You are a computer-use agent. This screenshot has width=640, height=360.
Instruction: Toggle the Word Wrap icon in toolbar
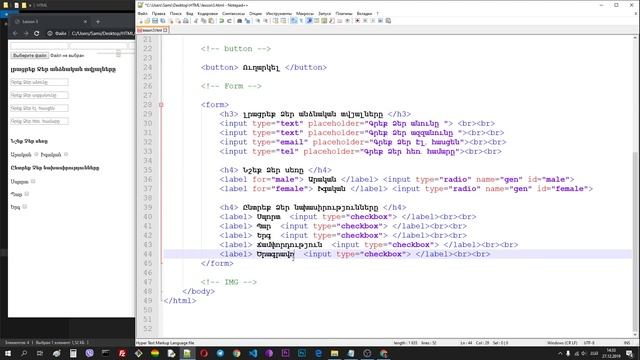click(294, 20)
